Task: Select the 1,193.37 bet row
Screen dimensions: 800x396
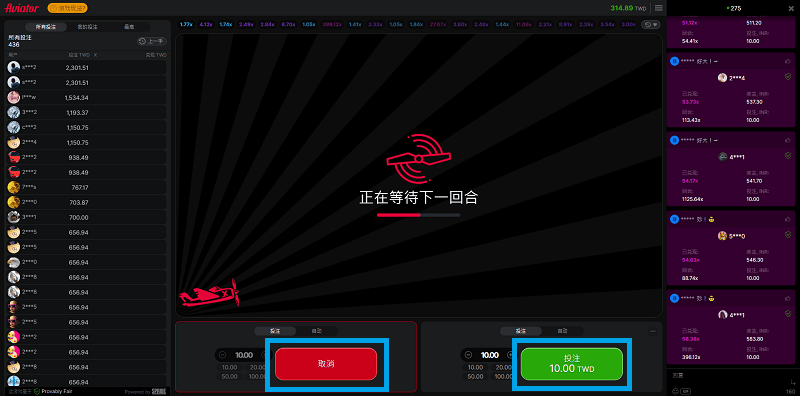Action: 87,112
